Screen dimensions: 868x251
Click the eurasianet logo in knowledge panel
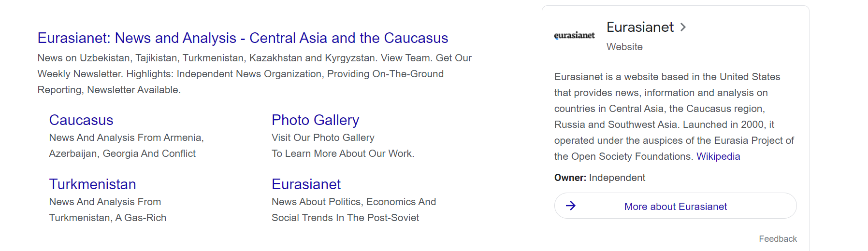coord(574,35)
